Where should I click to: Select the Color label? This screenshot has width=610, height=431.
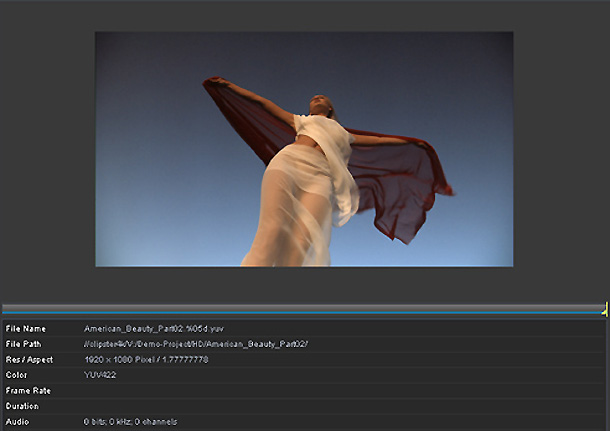click(17, 375)
